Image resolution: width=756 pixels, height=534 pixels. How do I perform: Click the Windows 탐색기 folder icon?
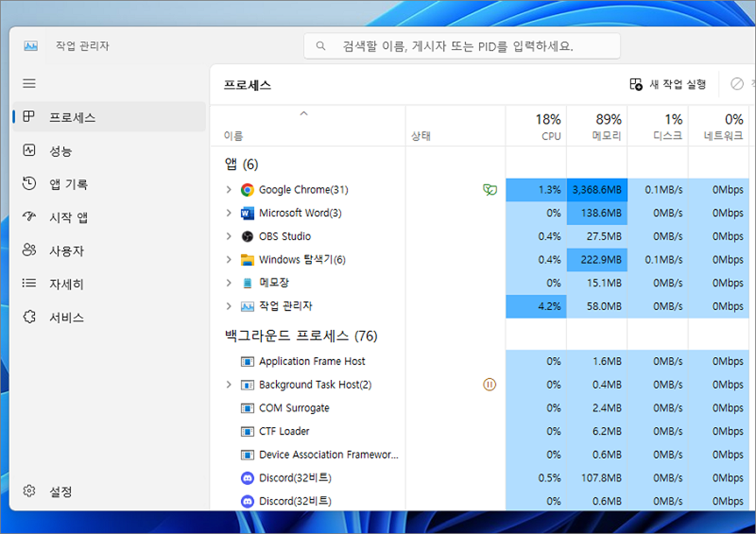coord(247,260)
